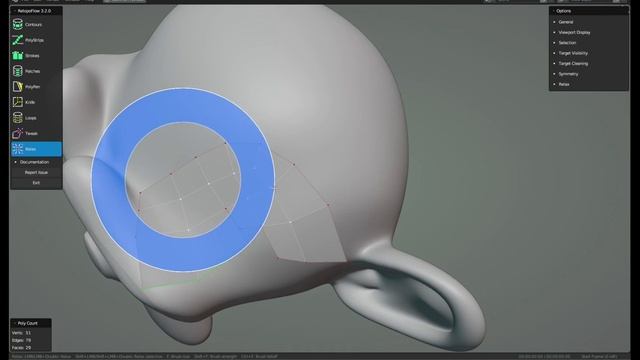Select the PolyStrips tool icon
This screenshot has width=640, height=360.
click(x=18, y=40)
